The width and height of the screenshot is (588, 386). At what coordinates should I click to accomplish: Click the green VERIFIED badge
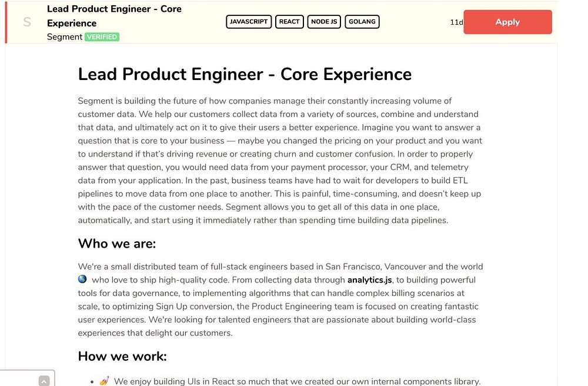pyautogui.click(x=102, y=36)
